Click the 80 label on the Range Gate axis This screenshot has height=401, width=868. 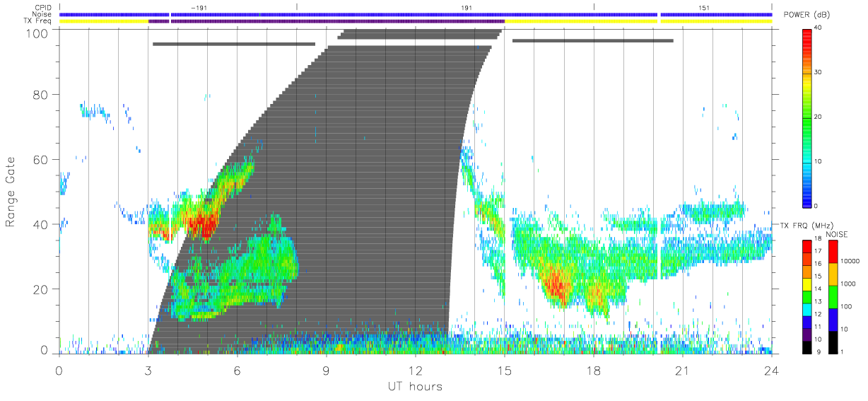point(41,94)
